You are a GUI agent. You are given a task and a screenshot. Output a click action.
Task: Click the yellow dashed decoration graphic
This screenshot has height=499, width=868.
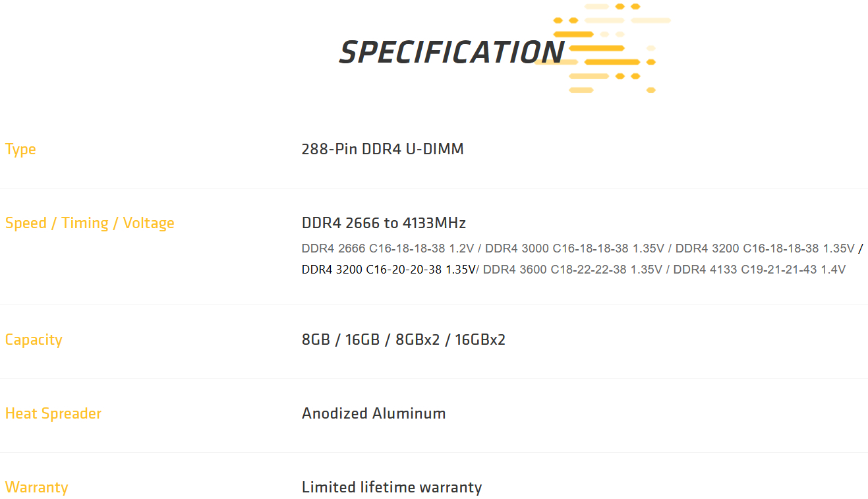pos(602,47)
